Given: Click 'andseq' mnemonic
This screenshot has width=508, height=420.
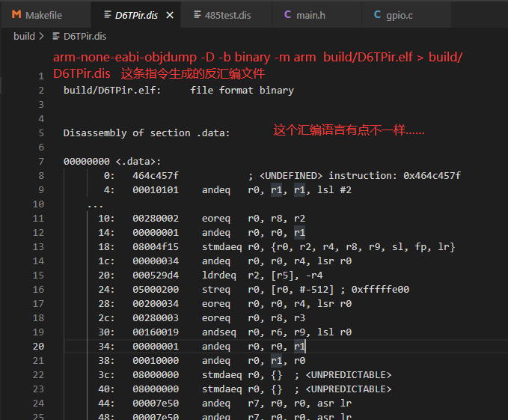Looking at the screenshot, I should pos(219,332).
